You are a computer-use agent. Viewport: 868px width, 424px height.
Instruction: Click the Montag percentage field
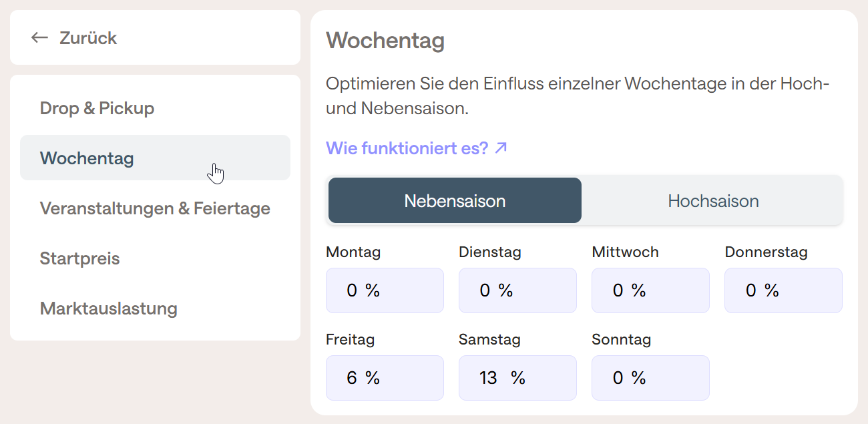(385, 290)
